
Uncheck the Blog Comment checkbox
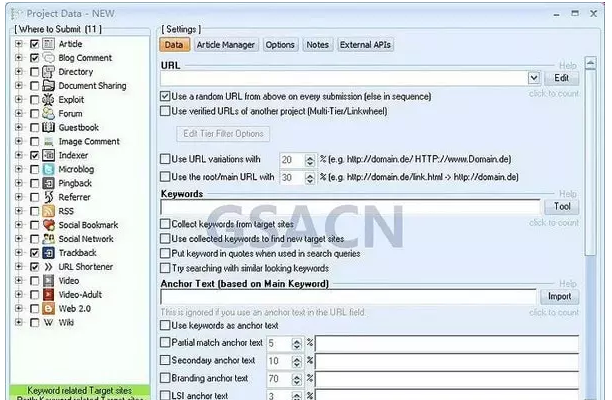coord(34,58)
